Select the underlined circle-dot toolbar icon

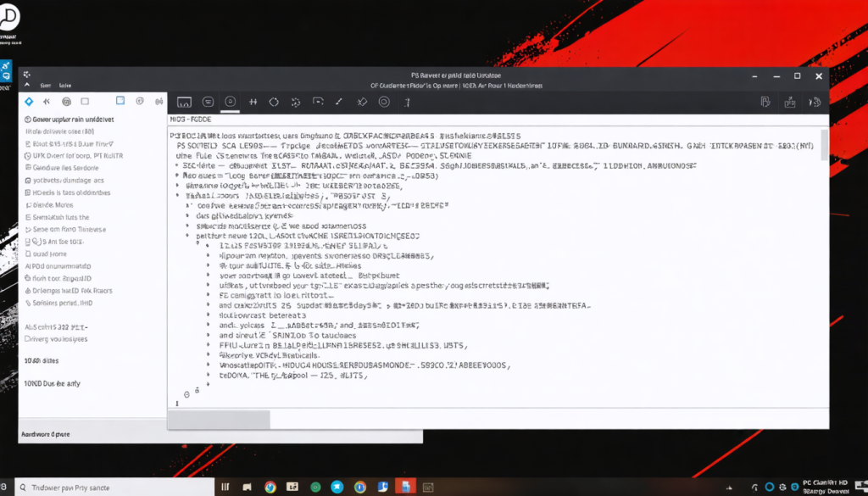click(231, 101)
